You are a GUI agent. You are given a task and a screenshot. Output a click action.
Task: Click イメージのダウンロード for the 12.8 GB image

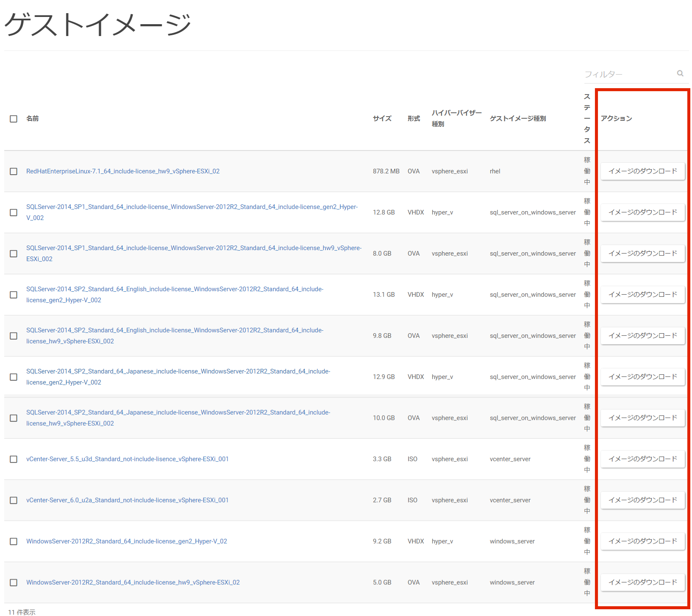tap(643, 212)
